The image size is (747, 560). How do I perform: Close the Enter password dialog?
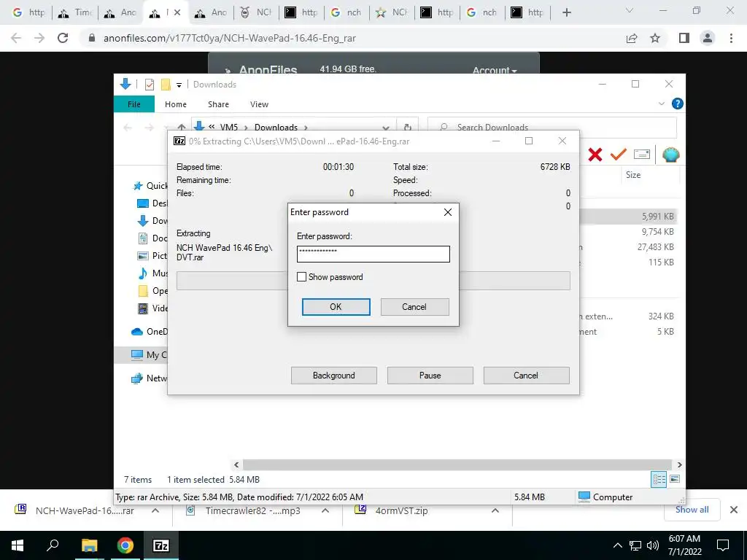point(447,212)
